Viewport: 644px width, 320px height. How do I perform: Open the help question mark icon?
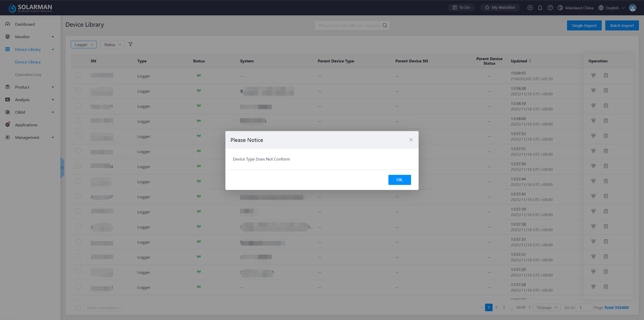click(550, 8)
